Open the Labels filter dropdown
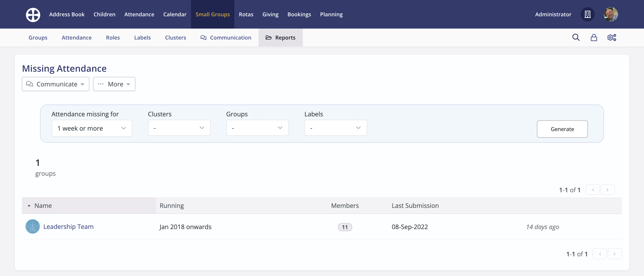644x276 pixels. [x=335, y=128]
